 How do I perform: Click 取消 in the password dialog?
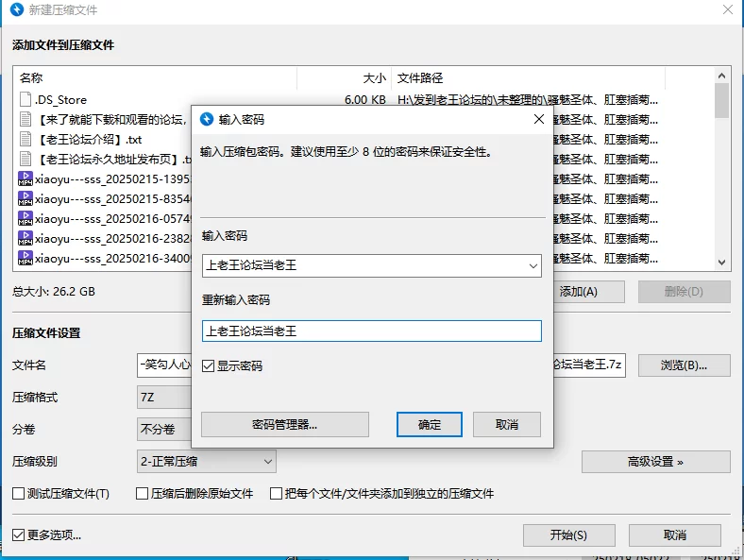(507, 424)
